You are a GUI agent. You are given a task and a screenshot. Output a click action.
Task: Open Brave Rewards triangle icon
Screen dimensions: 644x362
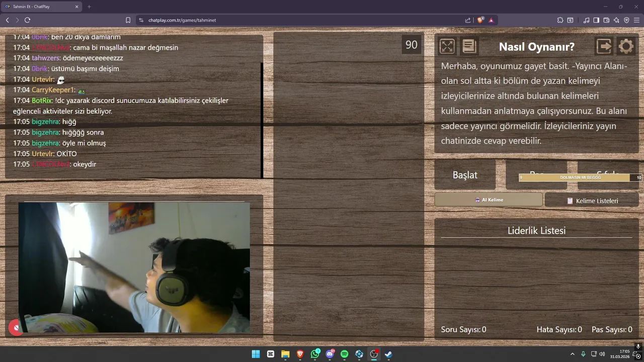coord(491,20)
